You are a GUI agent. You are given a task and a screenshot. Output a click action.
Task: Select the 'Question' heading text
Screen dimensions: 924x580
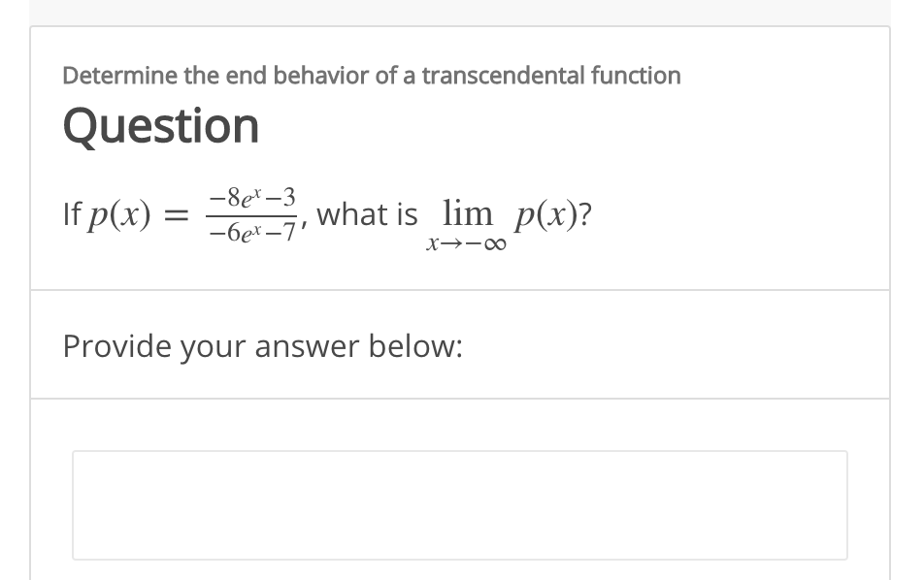(x=160, y=124)
